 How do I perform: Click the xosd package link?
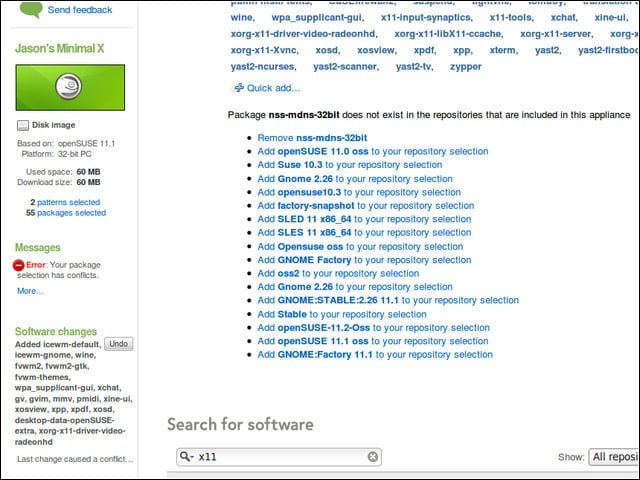327,51
